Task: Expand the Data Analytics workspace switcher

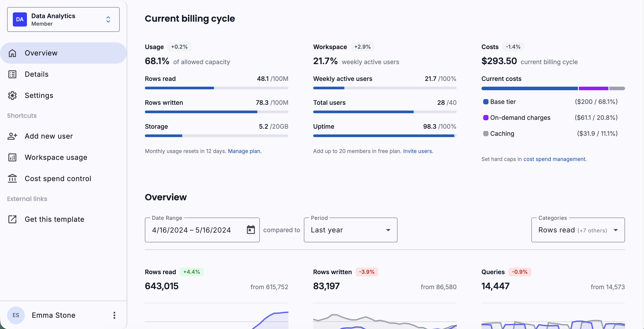Action: pyautogui.click(x=108, y=19)
